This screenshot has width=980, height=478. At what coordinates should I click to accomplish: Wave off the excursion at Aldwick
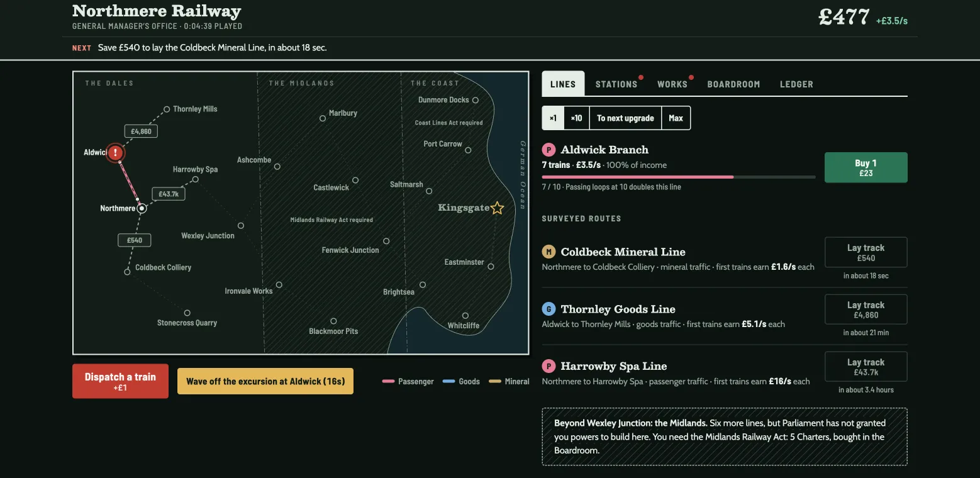click(x=265, y=381)
